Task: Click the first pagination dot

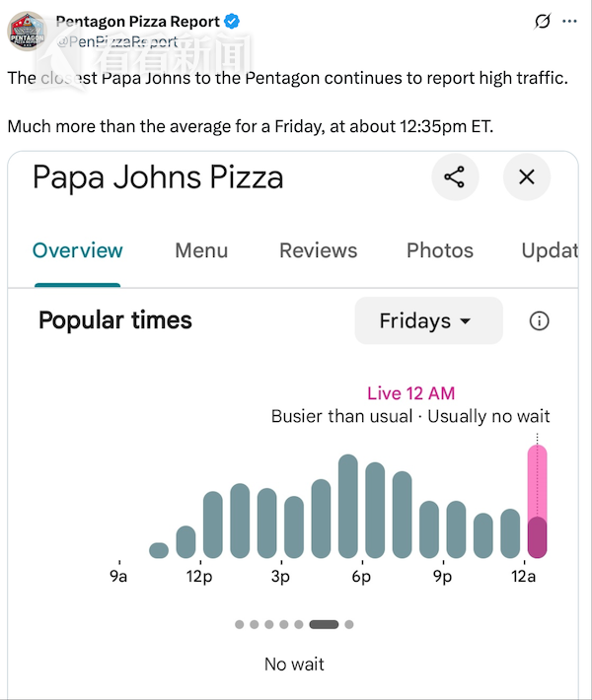Action: click(240, 624)
